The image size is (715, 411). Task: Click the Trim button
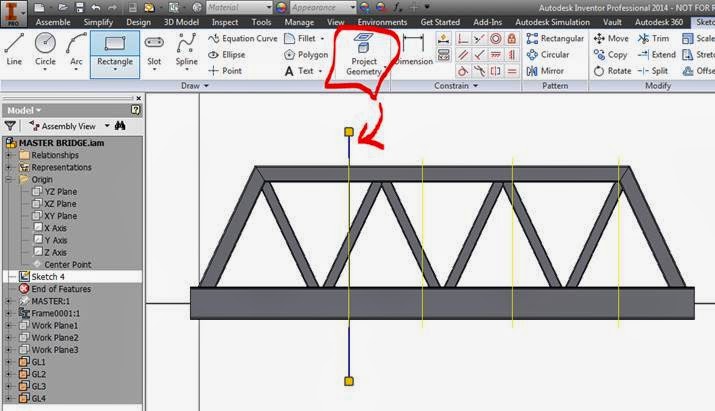653,39
